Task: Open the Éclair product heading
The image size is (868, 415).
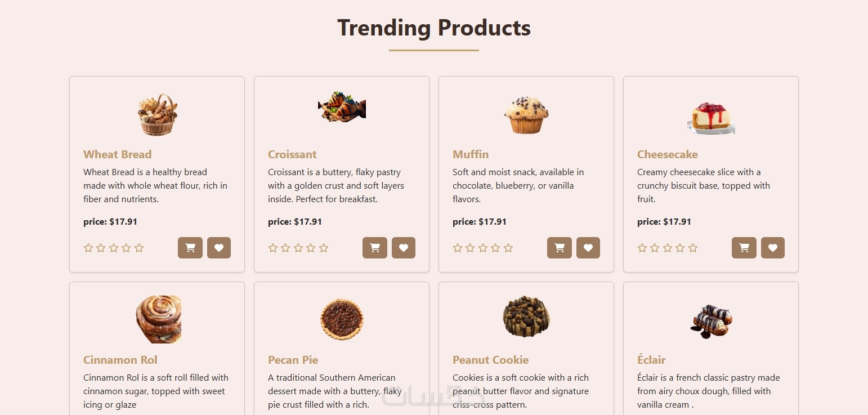Action: 651,360
